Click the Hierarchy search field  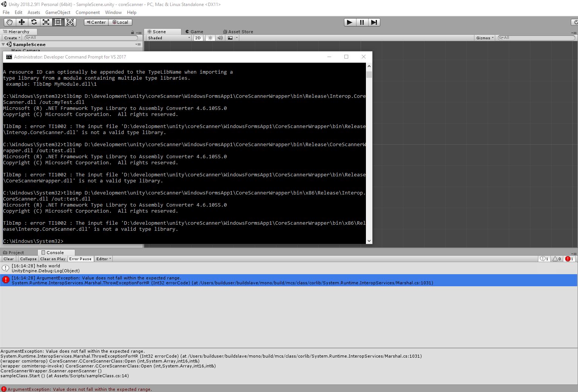[x=81, y=38]
